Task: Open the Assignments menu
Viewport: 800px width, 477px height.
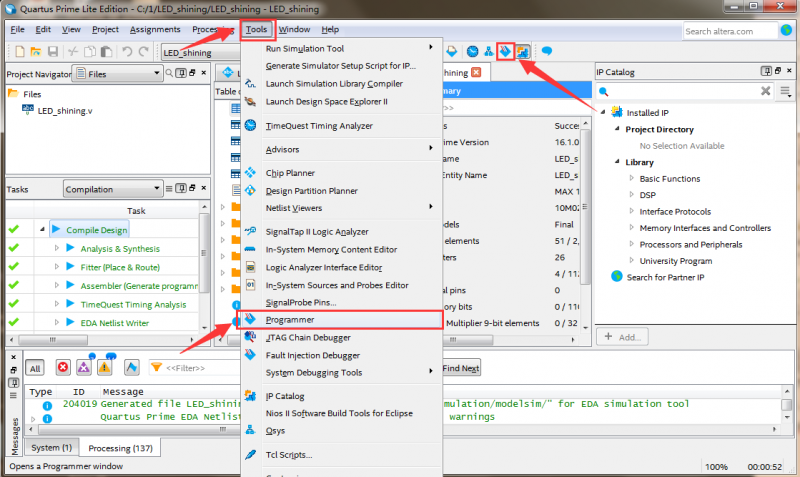Action: pyautogui.click(x=155, y=30)
